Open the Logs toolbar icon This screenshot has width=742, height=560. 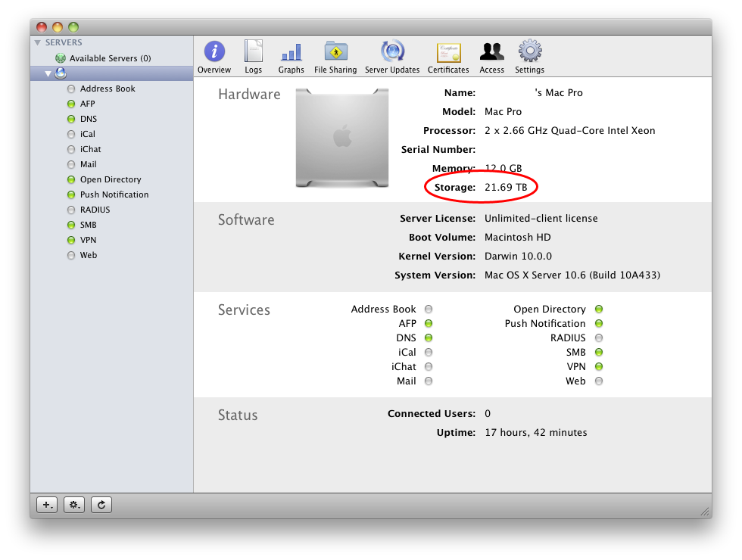point(253,51)
